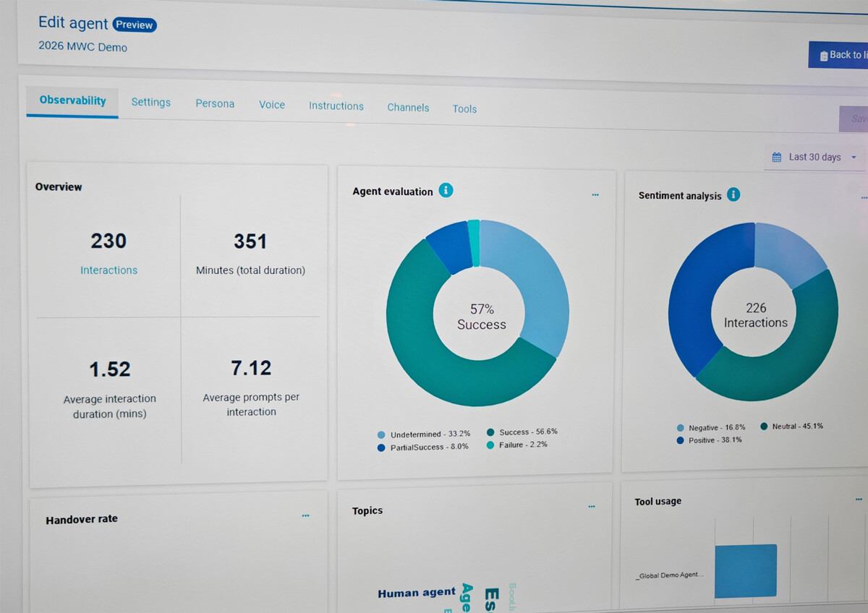
Task: Open the Handover rate card options menu
Action: point(306,515)
